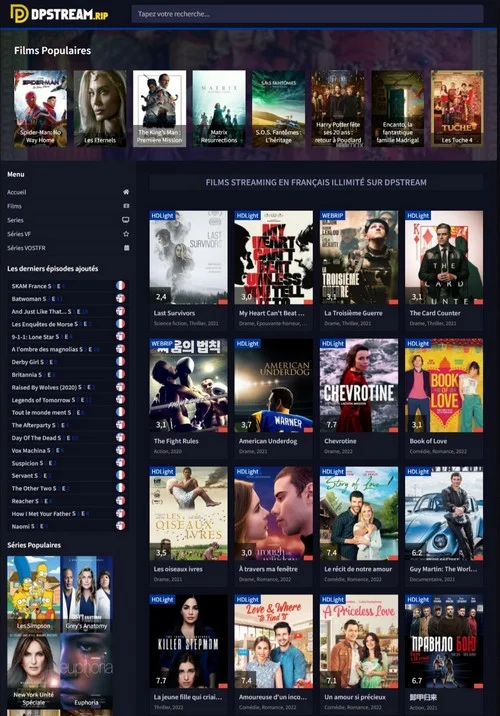Open the How I Met Your Father link
500x716 pixels.
click(50, 514)
